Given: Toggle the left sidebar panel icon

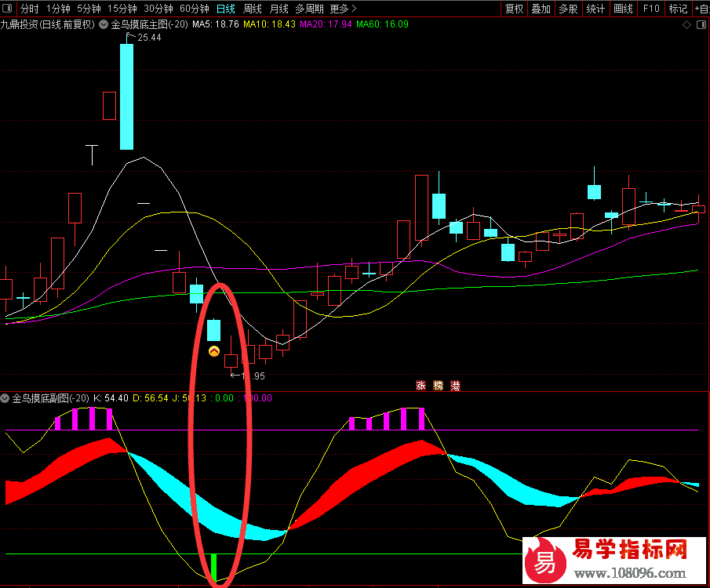Looking at the screenshot, I should click(x=7, y=8).
